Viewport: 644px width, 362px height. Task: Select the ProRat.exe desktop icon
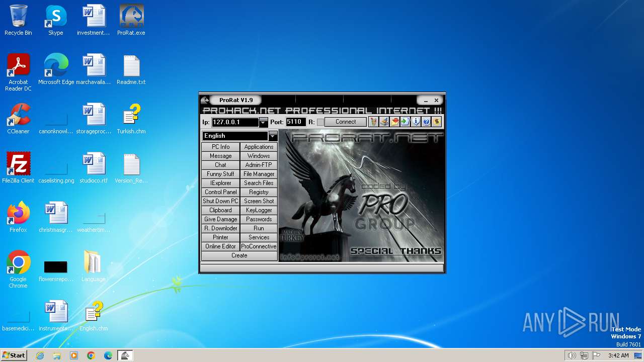click(131, 21)
